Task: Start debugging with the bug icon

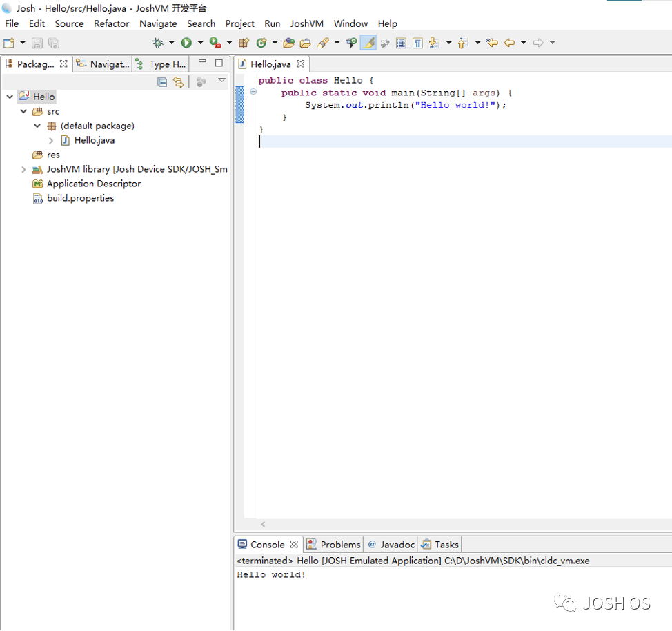Action: (158, 43)
